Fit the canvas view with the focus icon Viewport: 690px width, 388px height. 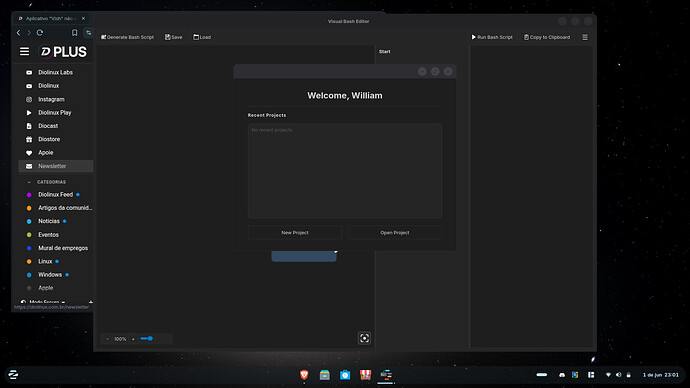pos(364,338)
